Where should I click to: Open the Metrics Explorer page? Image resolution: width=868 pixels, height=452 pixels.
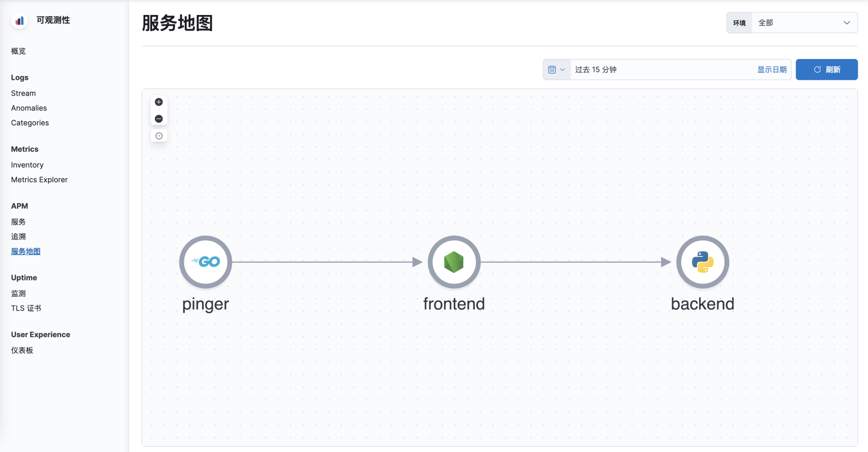point(39,180)
